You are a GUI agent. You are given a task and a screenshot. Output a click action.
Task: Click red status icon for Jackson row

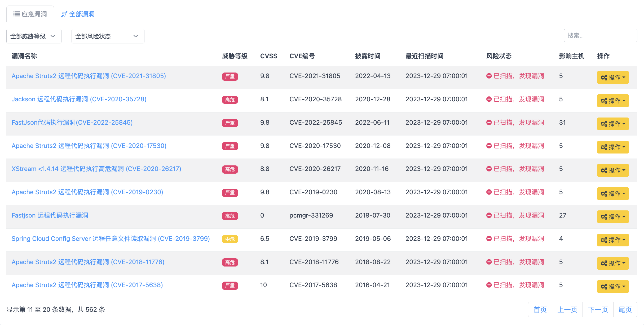pos(489,99)
